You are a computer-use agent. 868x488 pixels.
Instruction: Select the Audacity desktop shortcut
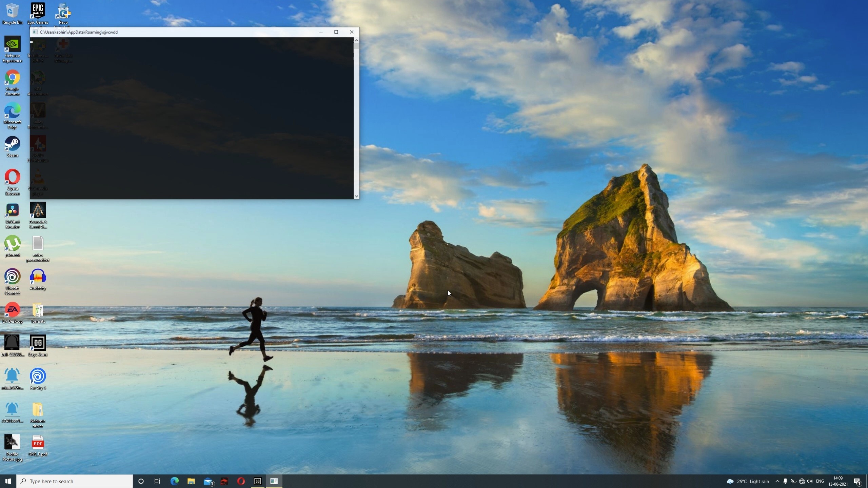coord(38,280)
